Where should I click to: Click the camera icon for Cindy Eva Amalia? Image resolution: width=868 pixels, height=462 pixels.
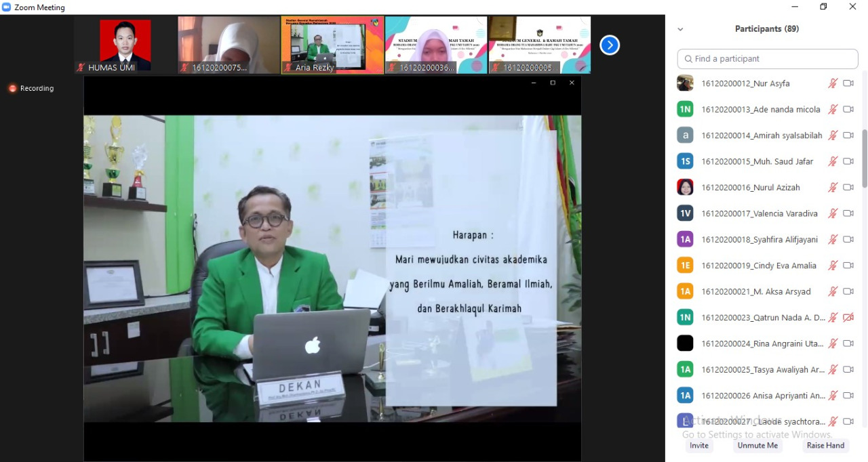point(848,266)
